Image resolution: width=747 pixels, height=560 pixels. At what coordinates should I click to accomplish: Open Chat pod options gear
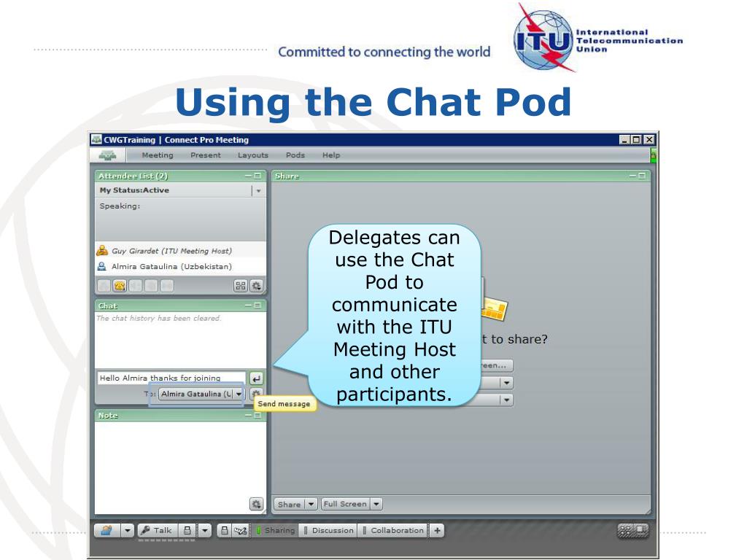(x=256, y=394)
